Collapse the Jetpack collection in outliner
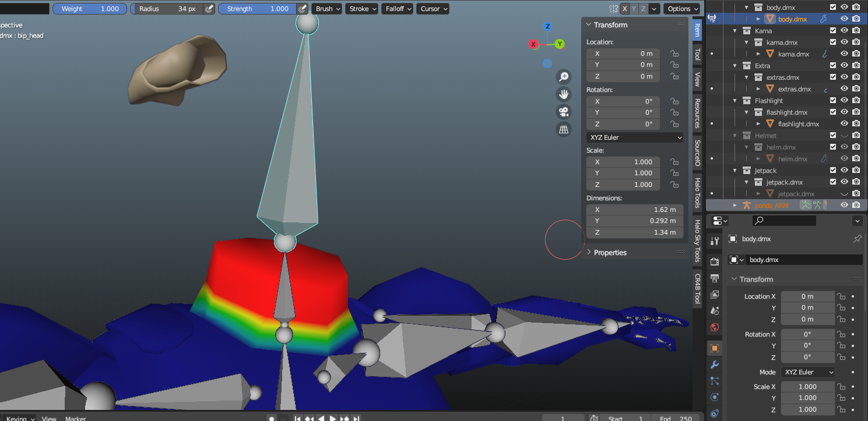Screen dimensions: 868x421 735,170
